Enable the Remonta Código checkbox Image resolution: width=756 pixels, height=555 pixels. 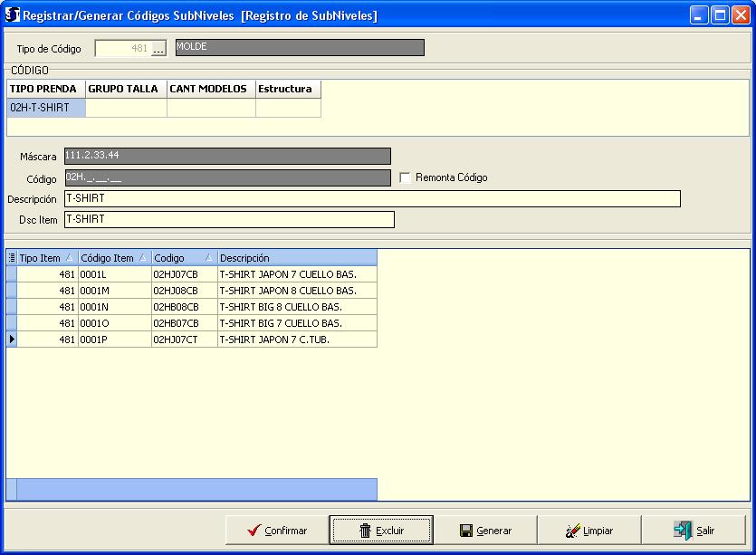point(406,177)
